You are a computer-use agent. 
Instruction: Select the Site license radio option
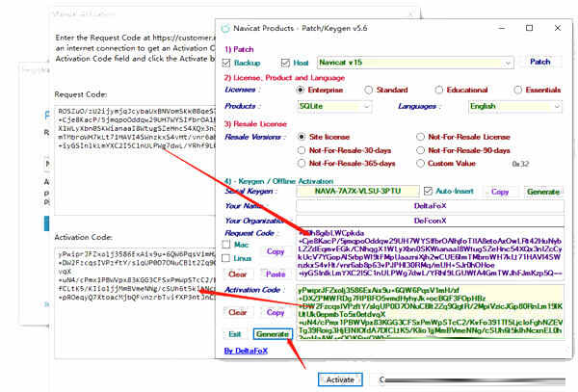coord(302,137)
